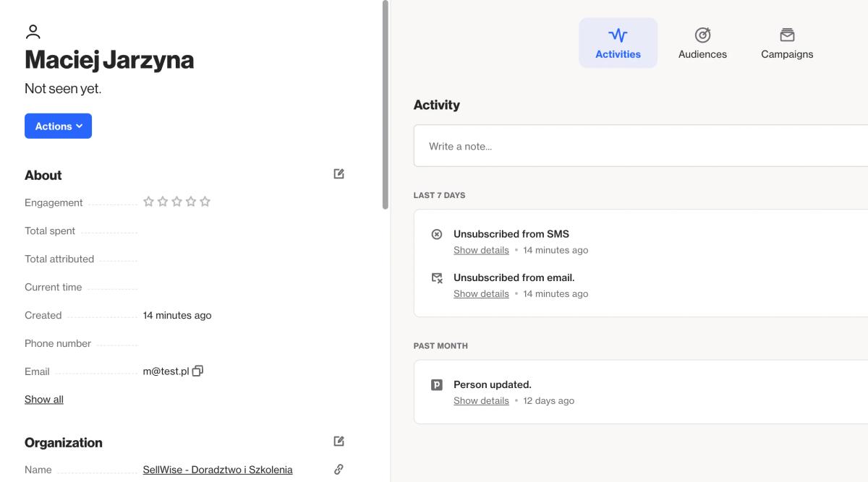868x482 pixels.
Task: Set engagement rating to one star
Action: click(x=148, y=202)
